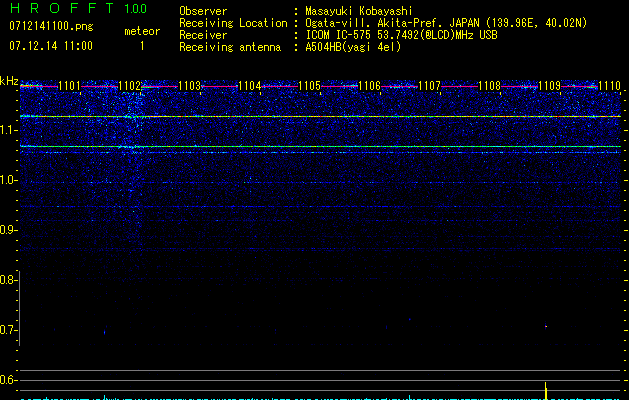Select the 1106 time marker

pos(370,86)
